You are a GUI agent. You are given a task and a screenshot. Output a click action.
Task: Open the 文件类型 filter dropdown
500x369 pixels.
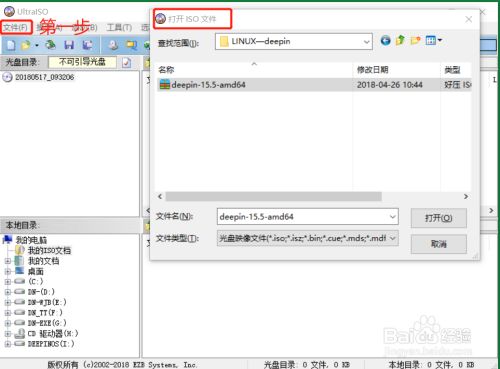(x=307, y=238)
